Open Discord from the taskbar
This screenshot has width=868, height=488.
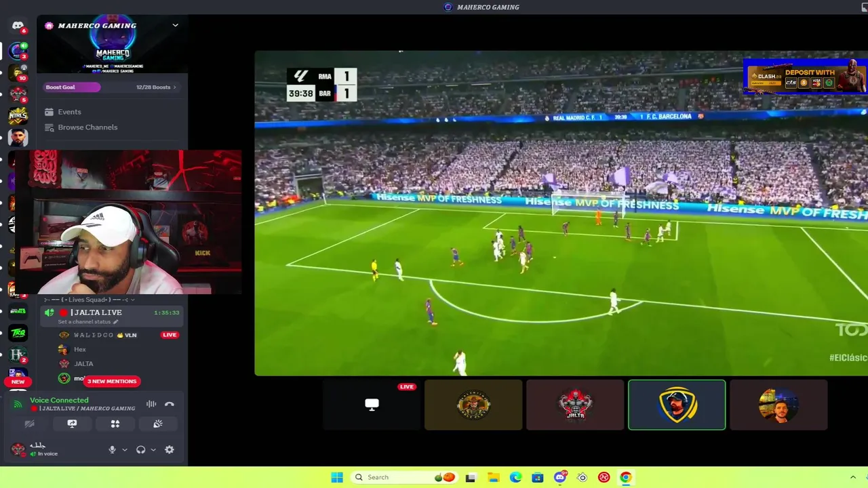pyautogui.click(x=560, y=477)
